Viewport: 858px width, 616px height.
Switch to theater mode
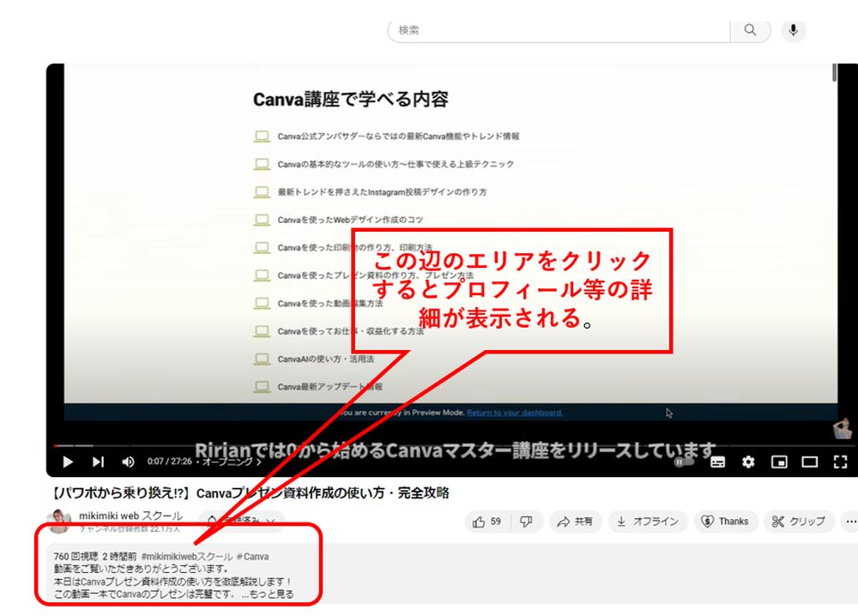click(x=810, y=462)
